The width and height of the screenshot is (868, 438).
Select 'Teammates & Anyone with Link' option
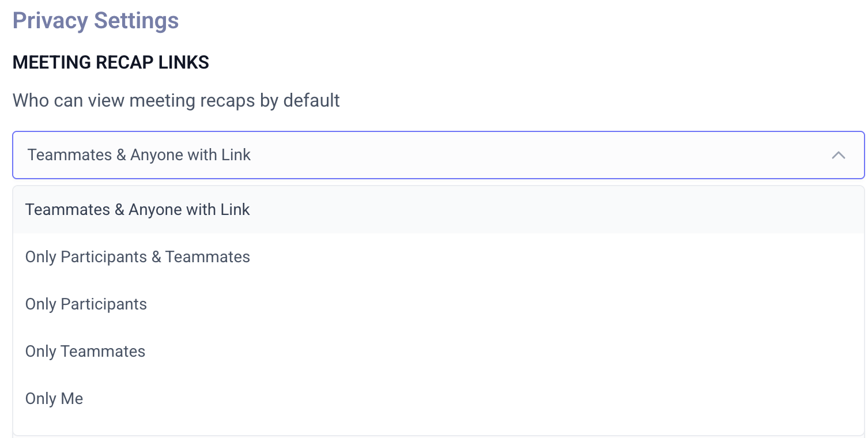137,210
